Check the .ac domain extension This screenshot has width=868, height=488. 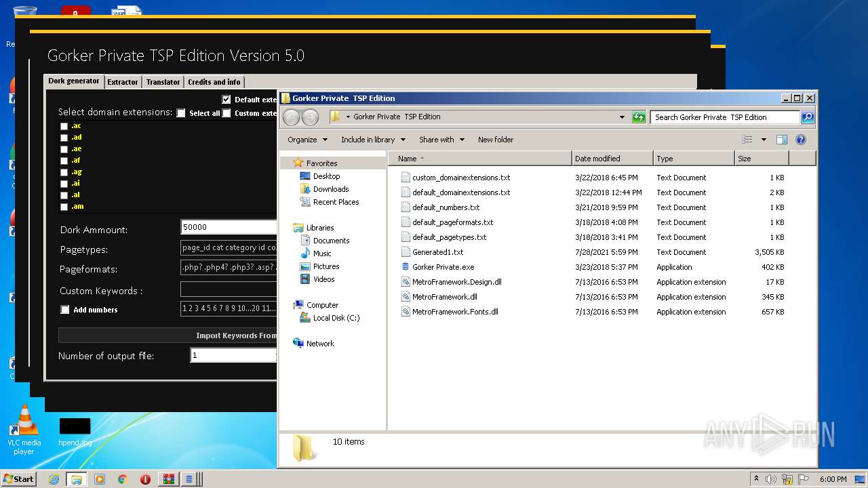(x=64, y=126)
